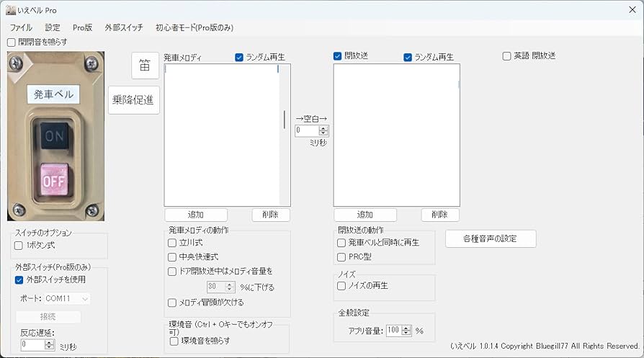Click 削除 under 閉放送 list
Screen dimensions: 644x358
pyautogui.click(x=440, y=215)
